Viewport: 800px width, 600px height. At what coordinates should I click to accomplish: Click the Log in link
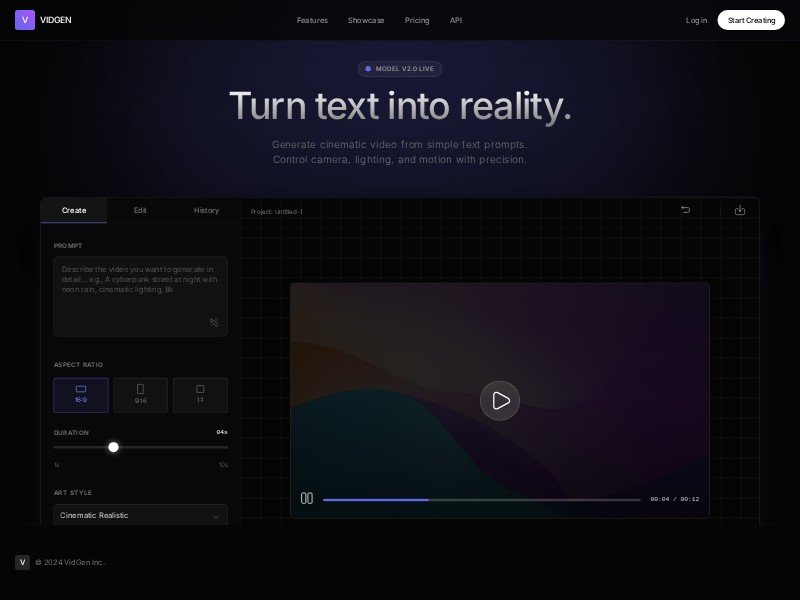(x=696, y=20)
